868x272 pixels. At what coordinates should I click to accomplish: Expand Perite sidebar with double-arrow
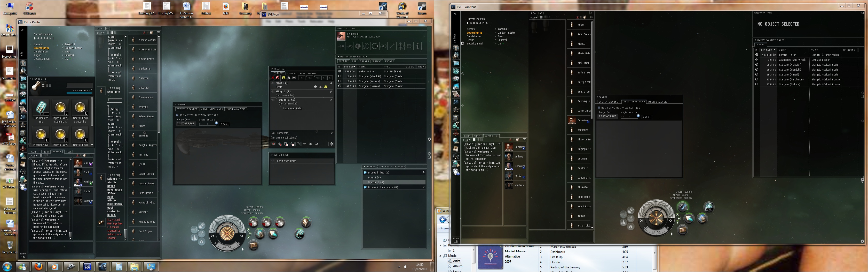(x=22, y=30)
